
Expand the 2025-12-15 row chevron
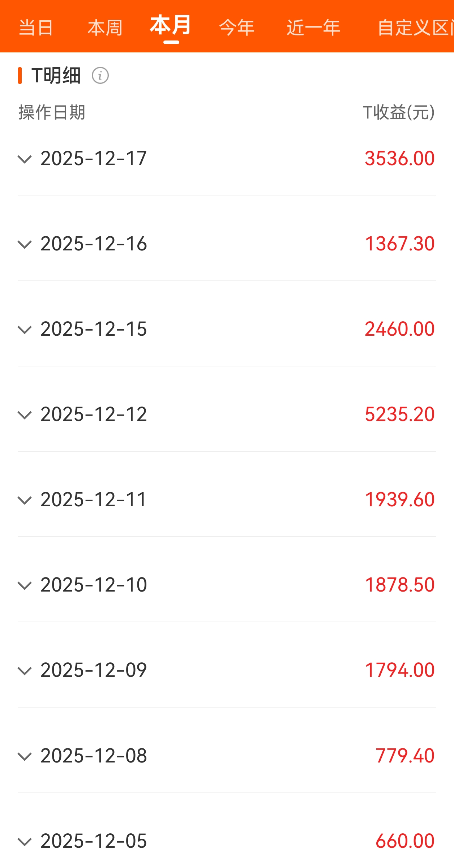(25, 330)
